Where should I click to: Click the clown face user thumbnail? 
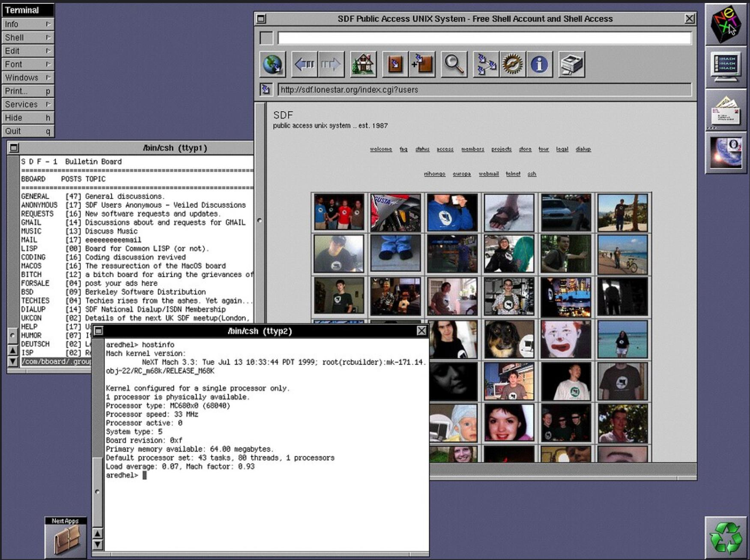pyautogui.click(x=565, y=339)
